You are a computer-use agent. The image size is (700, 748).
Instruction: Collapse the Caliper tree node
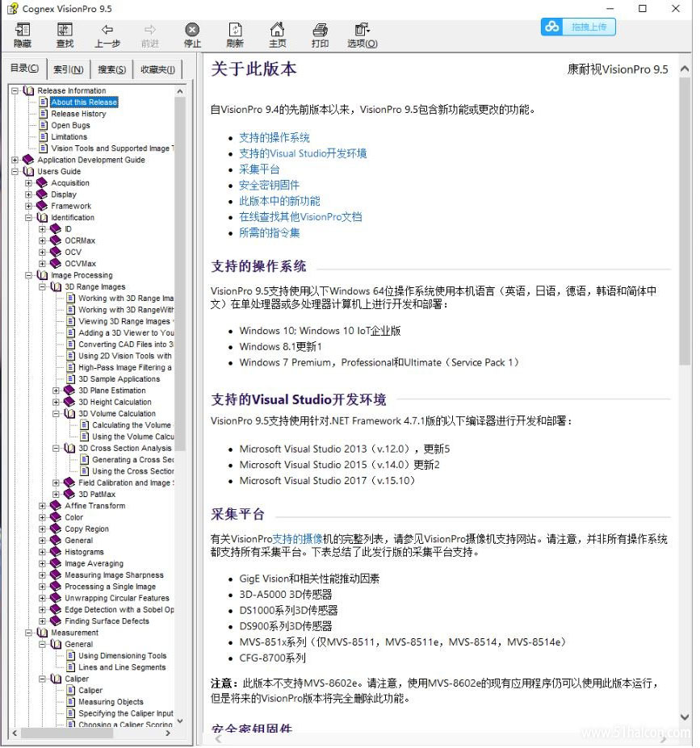click(43, 679)
